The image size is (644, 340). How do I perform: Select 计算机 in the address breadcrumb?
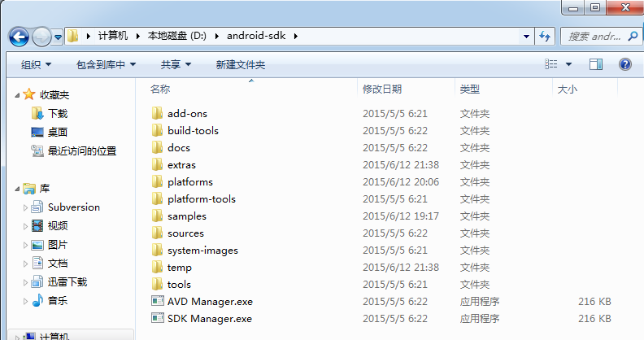[112, 36]
